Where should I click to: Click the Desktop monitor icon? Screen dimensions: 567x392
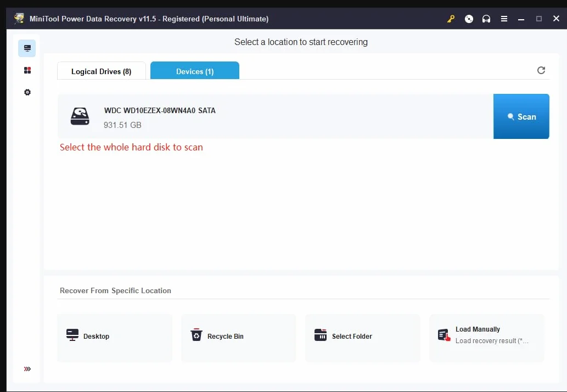tap(72, 335)
